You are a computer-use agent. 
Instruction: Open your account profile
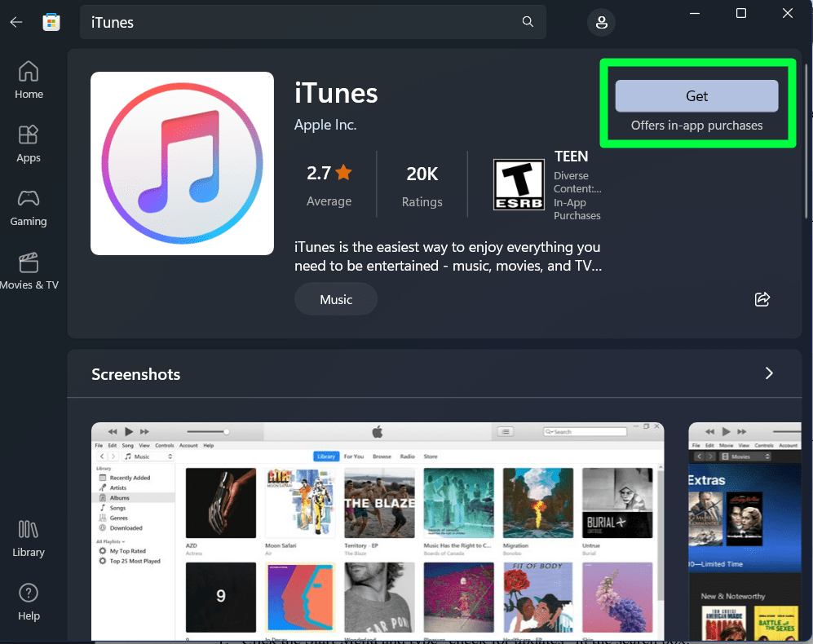tap(601, 23)
